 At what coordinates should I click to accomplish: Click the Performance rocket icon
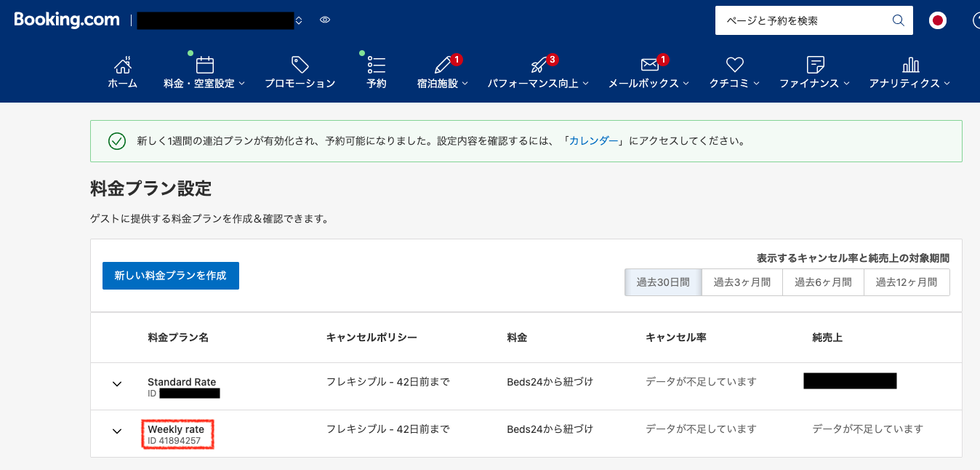(539, 65)
